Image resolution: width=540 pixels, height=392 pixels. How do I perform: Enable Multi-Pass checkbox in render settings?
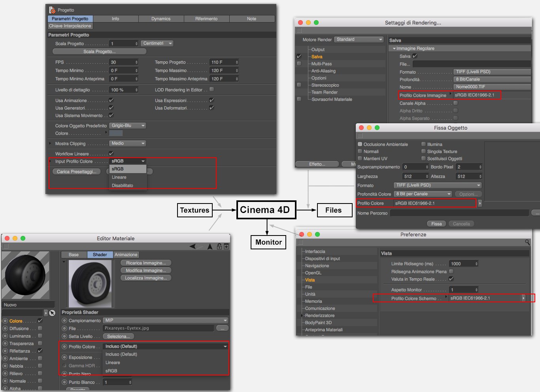point(299,63)
